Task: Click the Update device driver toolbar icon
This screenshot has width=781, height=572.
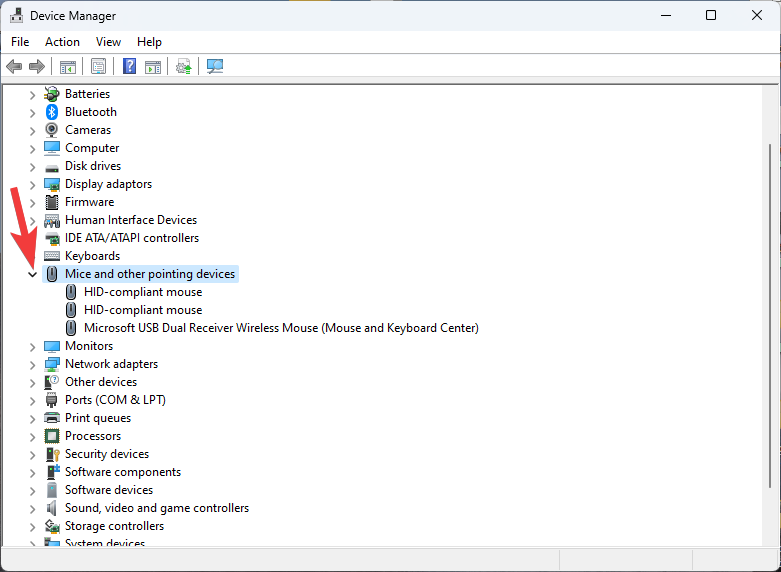Action: point(183,66)
